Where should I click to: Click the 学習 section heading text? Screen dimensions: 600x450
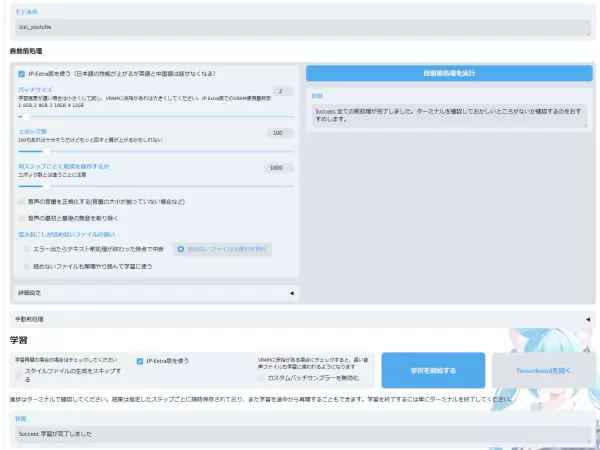(18, 340)
